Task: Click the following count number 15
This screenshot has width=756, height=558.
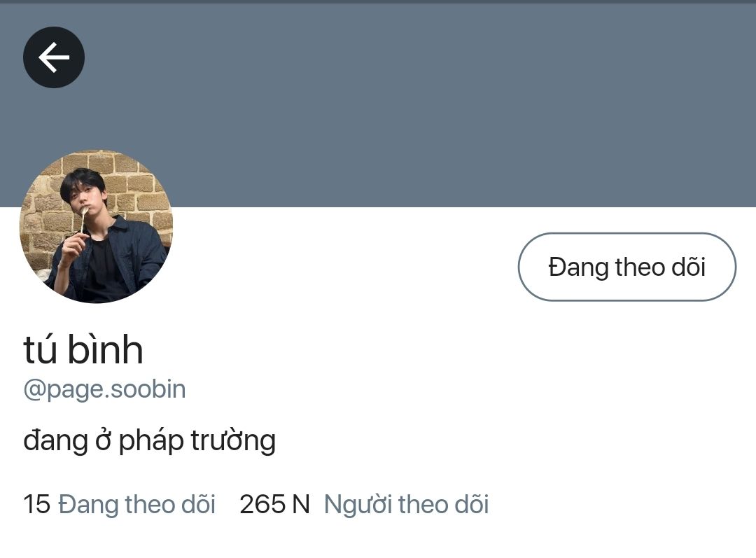Action: (36, 505)
